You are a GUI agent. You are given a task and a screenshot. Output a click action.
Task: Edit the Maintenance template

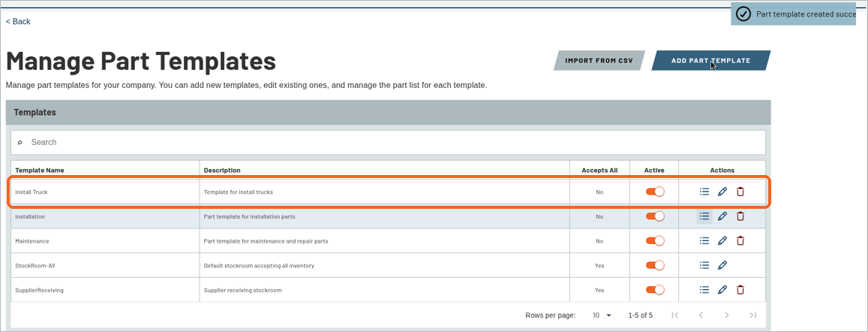coord(722,240)
